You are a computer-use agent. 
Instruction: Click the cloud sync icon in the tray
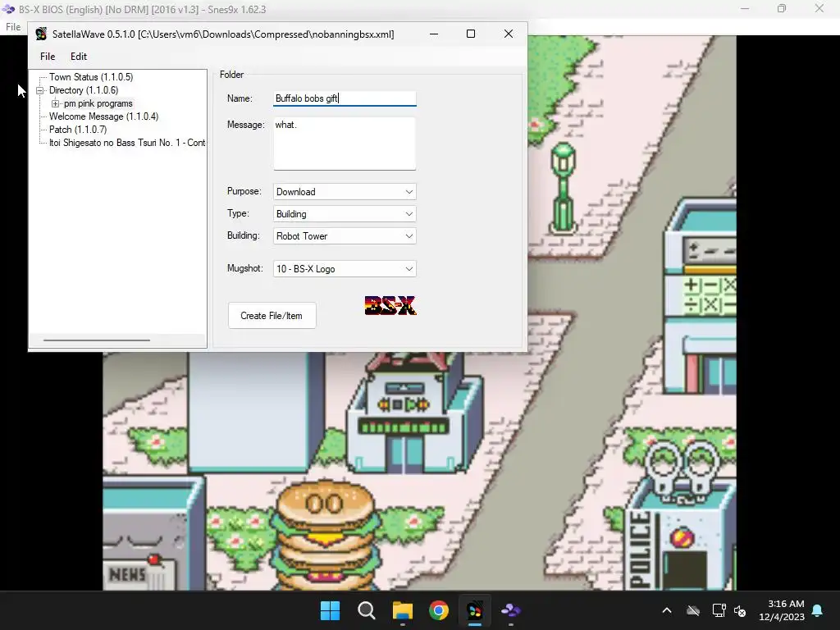pos(693,610)
